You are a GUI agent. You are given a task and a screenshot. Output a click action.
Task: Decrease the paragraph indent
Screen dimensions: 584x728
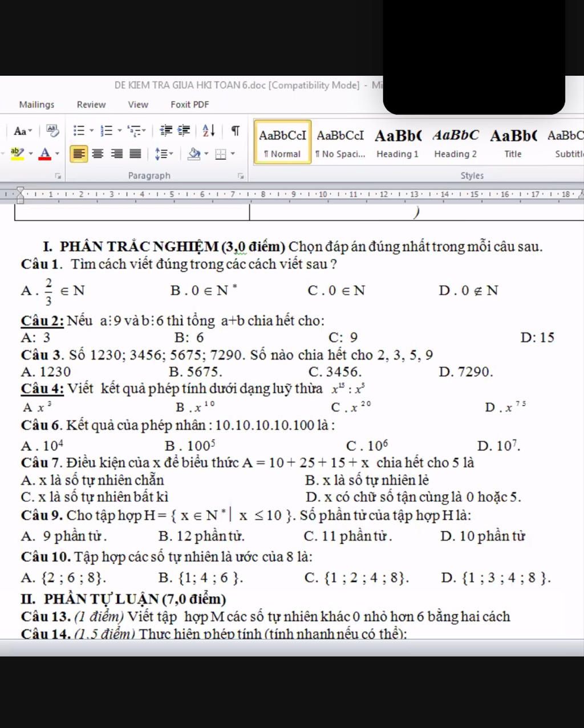pyautogui.click(x=165, y=131)
